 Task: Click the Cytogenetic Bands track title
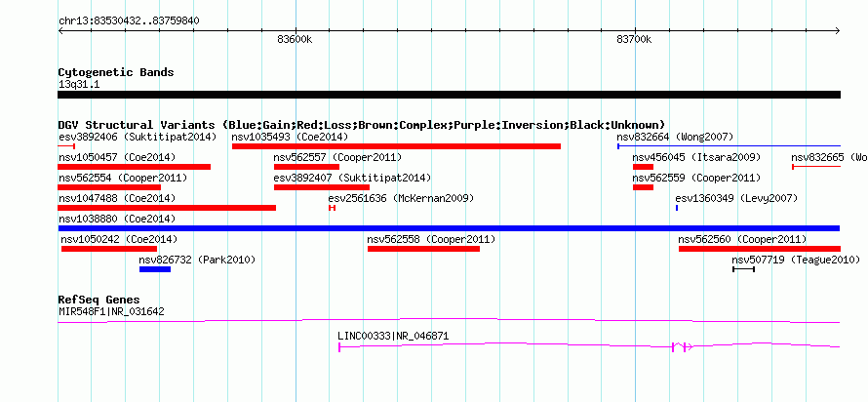pyautogui.click(x=116, y=72)
